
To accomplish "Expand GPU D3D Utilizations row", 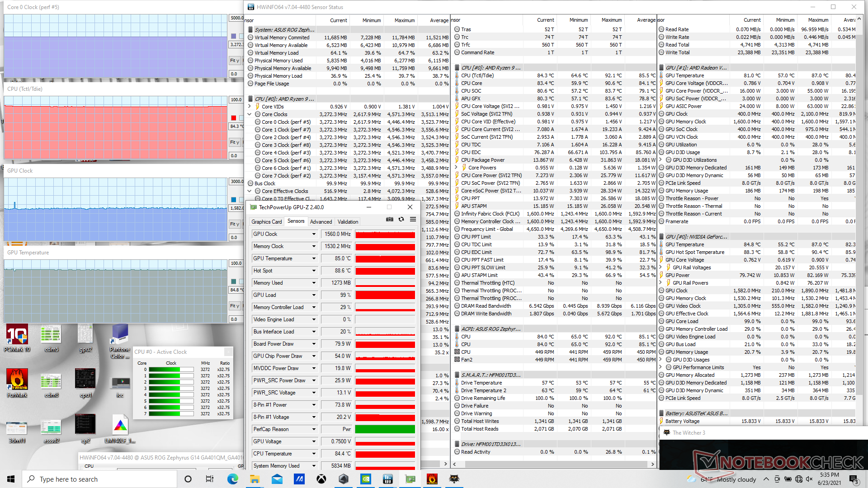I will tap(660, 160).
